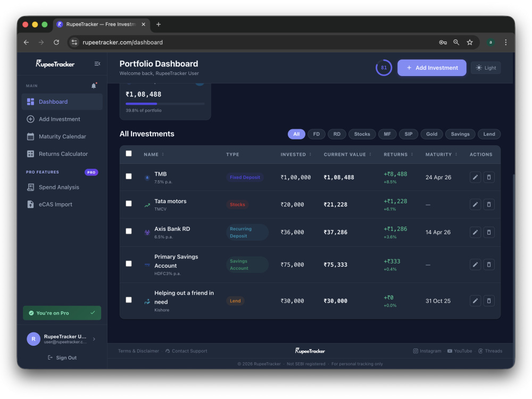Open a new browser tab
The image size is (532, 399).
point(159,24)
